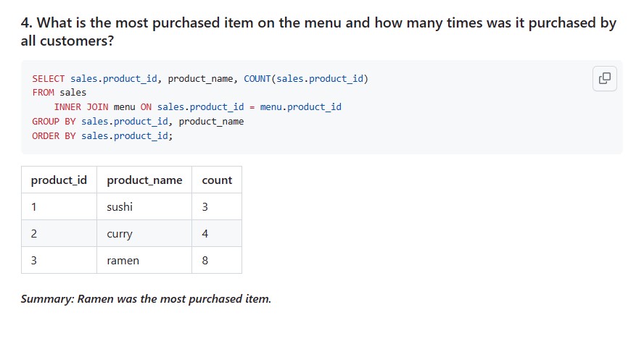644x344 pixels.
Task: Click the GROUP BY line of code
Action: click(x=138, y=122)
